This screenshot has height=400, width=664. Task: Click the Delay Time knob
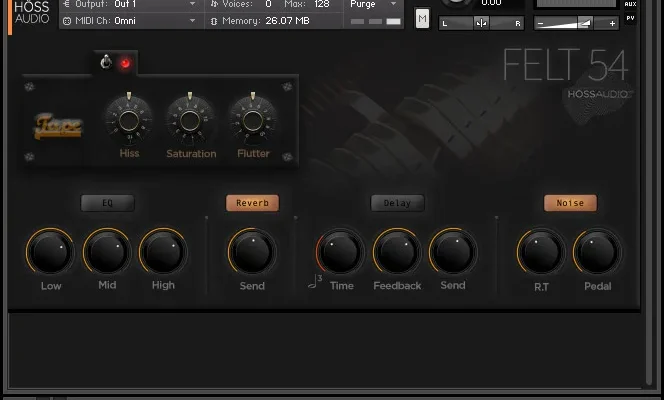341,252
